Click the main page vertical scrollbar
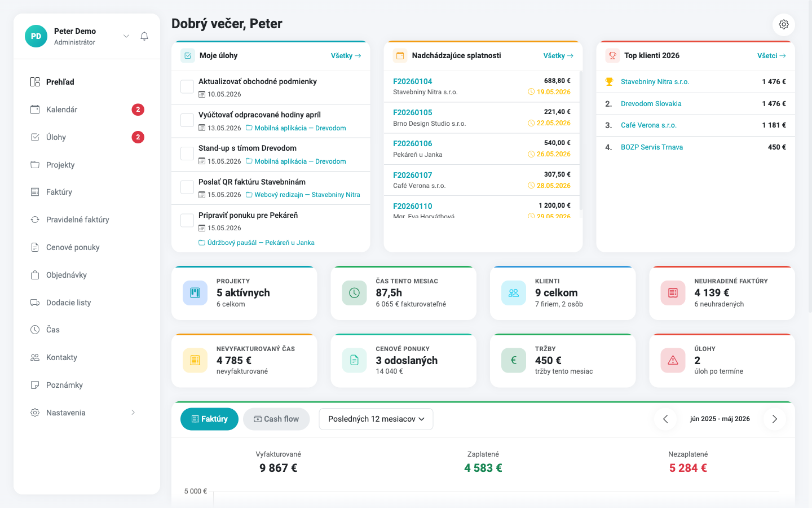This screenshot has height=508, width=812. (x=810, y=158)
